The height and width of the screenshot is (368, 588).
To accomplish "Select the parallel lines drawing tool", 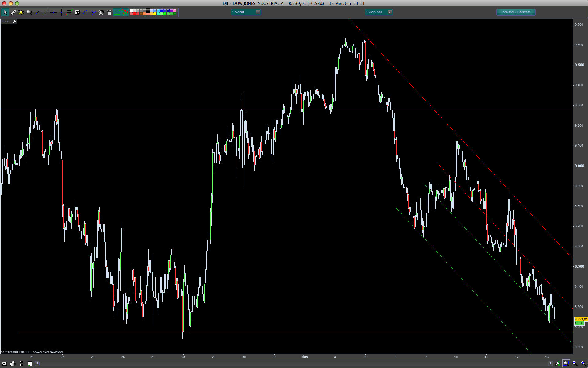I will point(93,12).
